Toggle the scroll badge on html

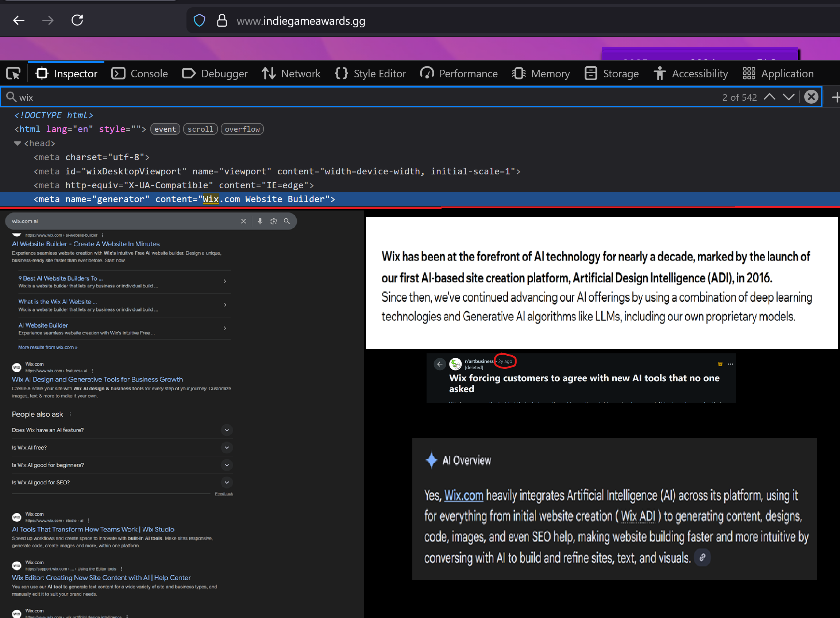[x=200, y=129]
